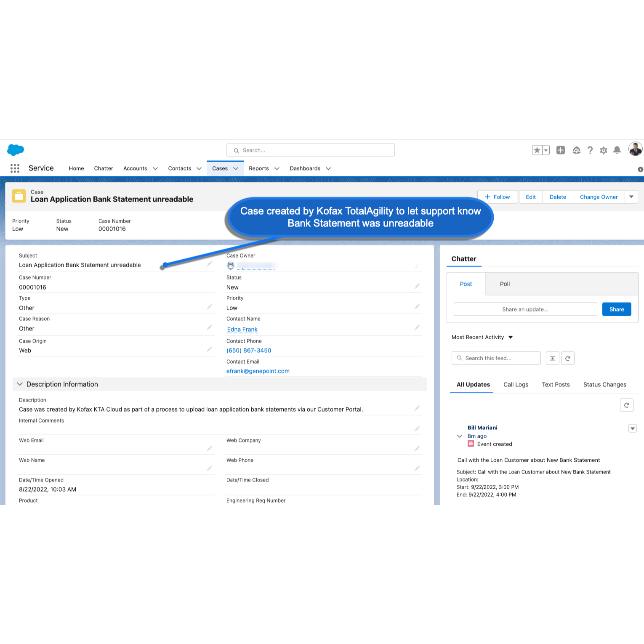Image resolution: width=644 pixels, height=644 pixels.
Task: Edit the Subject field pencil icon
Action: [209, 264]
